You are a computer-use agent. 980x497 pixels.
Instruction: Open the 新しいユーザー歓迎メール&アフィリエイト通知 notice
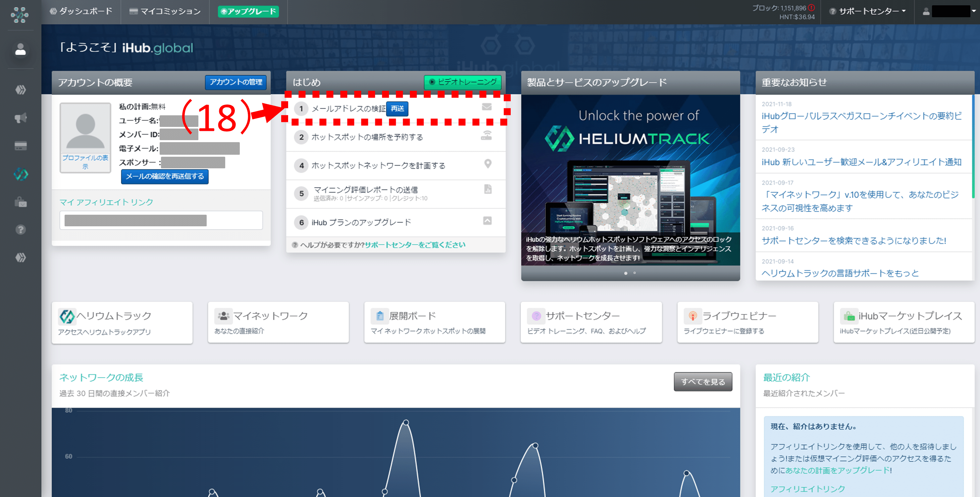862,162
